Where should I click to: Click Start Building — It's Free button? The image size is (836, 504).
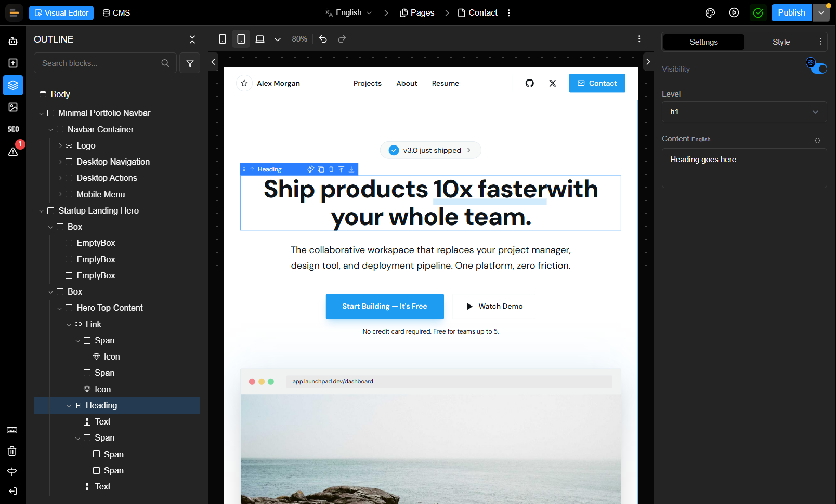[385, 306]
